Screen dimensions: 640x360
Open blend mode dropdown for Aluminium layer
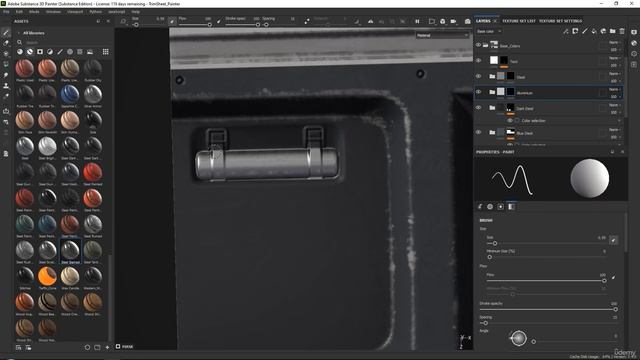[x=614, y=89]
